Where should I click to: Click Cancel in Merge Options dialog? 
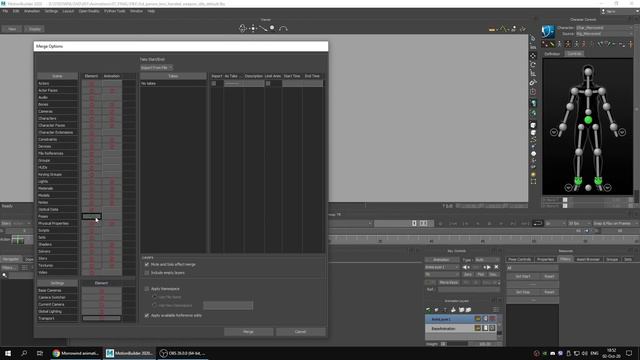tap(300, 332)
